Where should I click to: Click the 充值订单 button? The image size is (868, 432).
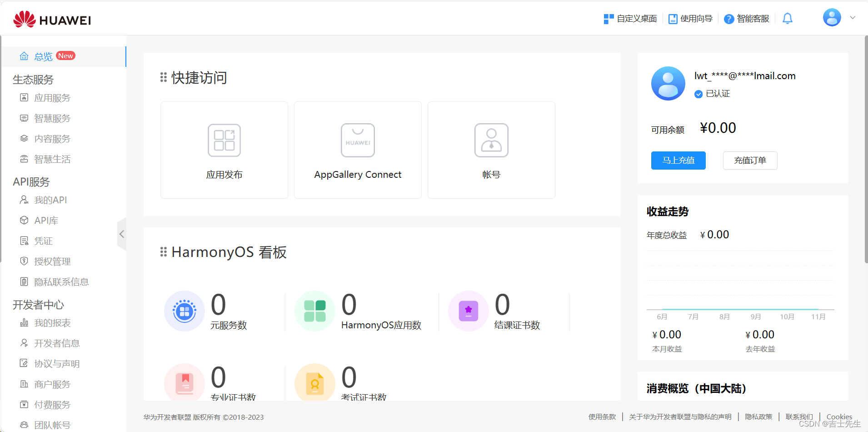(750, 161)
